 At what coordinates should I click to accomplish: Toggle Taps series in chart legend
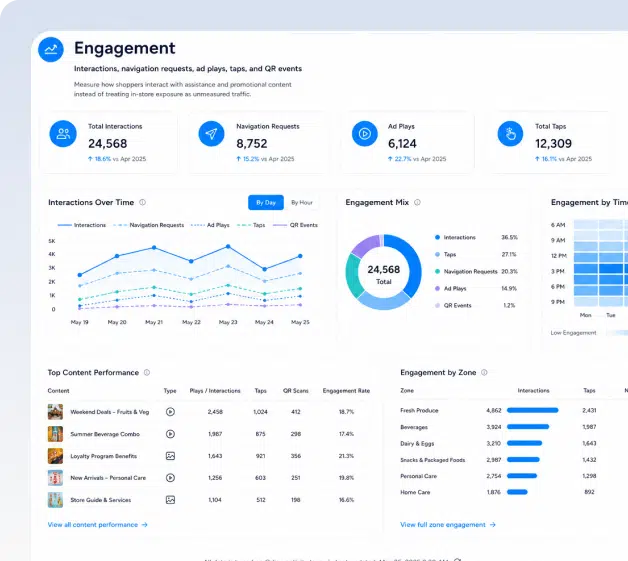[x=251, y=225]
